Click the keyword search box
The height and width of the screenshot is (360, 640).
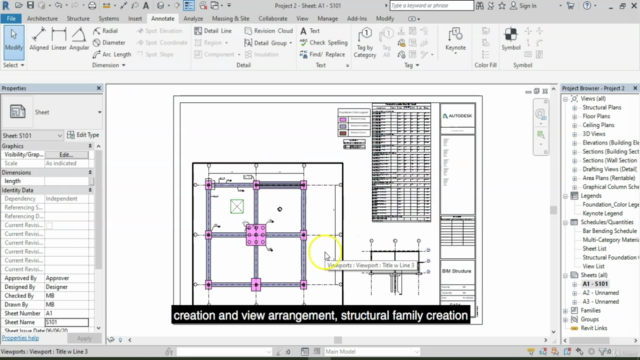431,6
